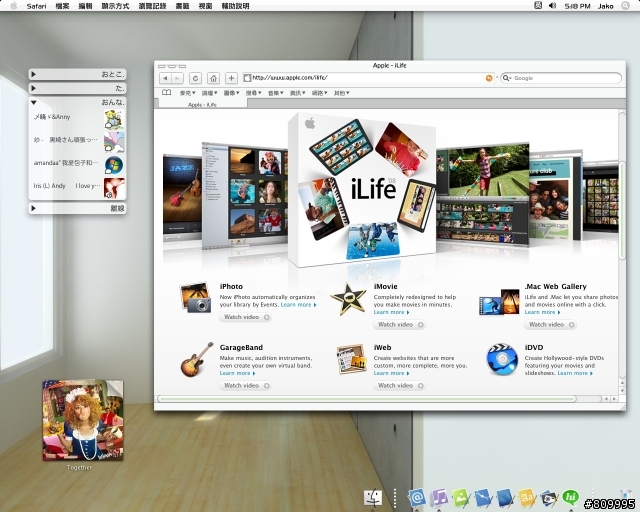
Task: Click the scroll down arrow in Safari
Action: 622,391
